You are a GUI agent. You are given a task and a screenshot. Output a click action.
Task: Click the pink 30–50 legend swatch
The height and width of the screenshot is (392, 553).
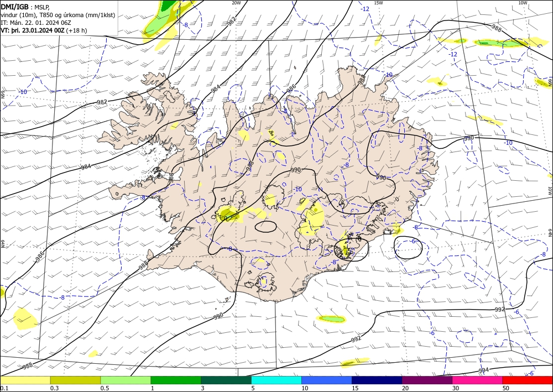478,380
